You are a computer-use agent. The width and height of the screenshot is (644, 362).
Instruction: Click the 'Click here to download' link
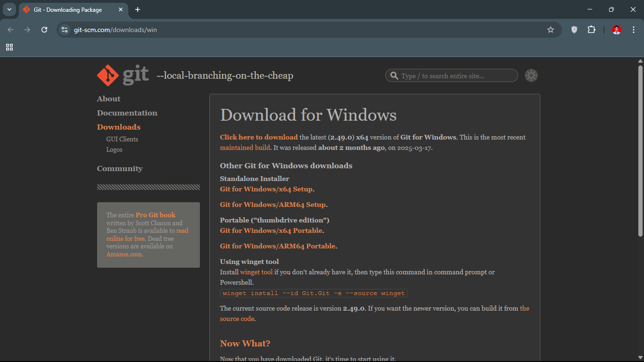259,138
